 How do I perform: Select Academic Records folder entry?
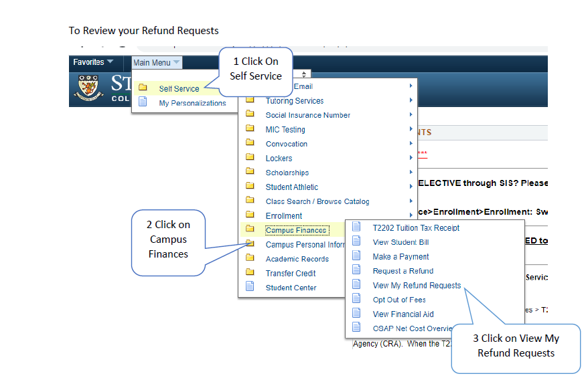(297, 259)
